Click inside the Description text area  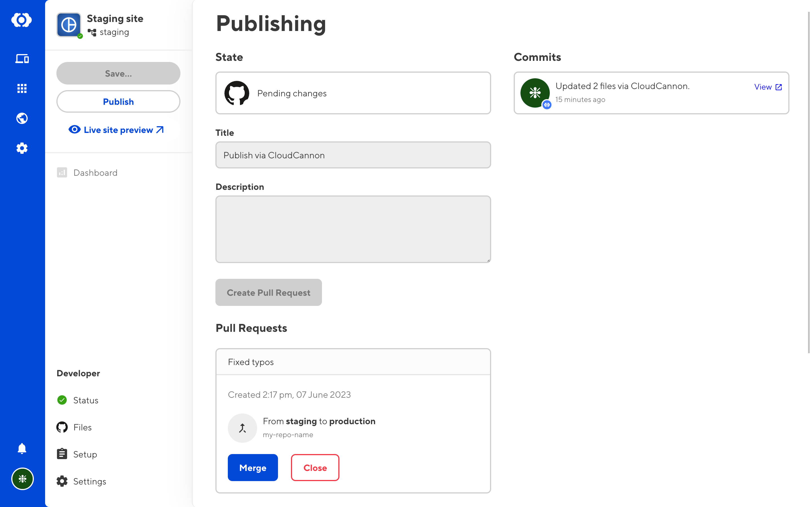[353, 229]
